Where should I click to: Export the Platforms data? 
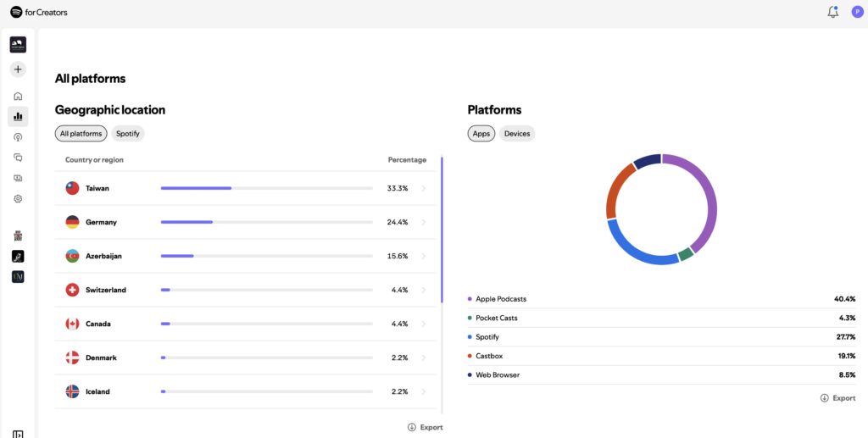pyautogui.click(x=837, y=398)
